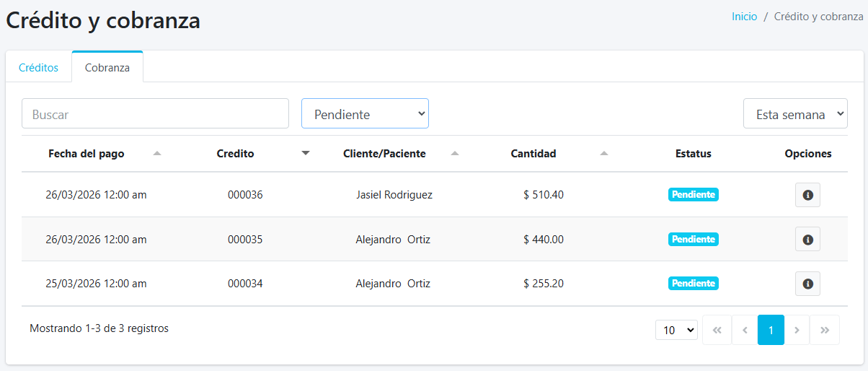The width and height of the screenshot is (868, 371).
Task: Sort by Credito column arrow
Action: 306,153
